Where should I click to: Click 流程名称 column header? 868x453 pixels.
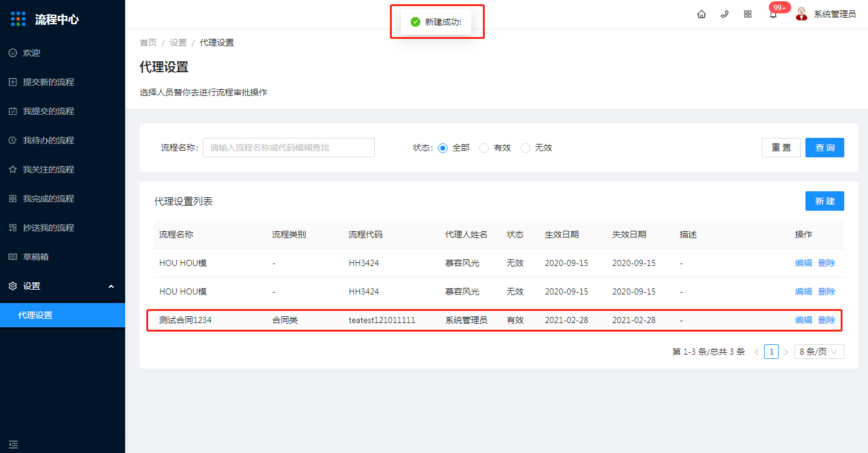pos(176,234)
